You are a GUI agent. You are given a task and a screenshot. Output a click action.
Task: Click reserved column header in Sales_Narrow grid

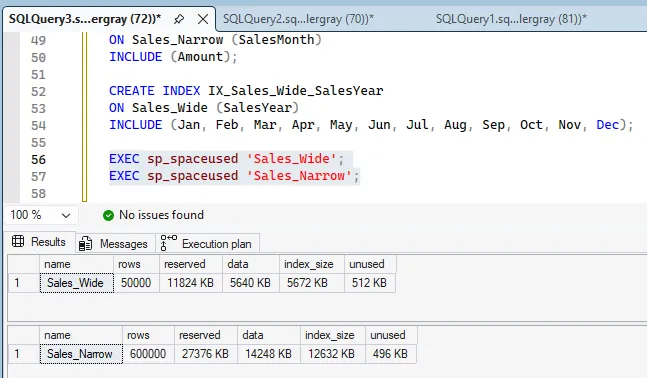(x=205, y=335)
